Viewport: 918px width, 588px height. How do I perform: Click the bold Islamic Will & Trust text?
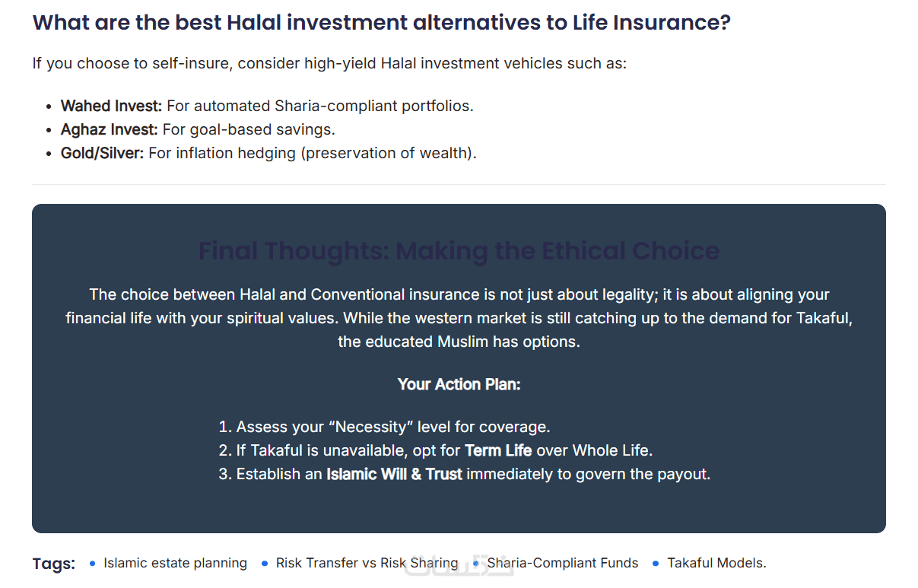click(394, 474)
